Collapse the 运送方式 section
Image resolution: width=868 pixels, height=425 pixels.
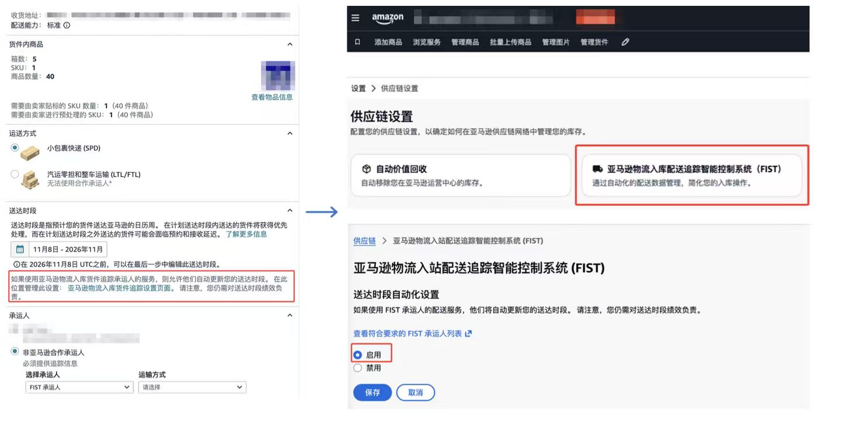(x=289, y=133)
